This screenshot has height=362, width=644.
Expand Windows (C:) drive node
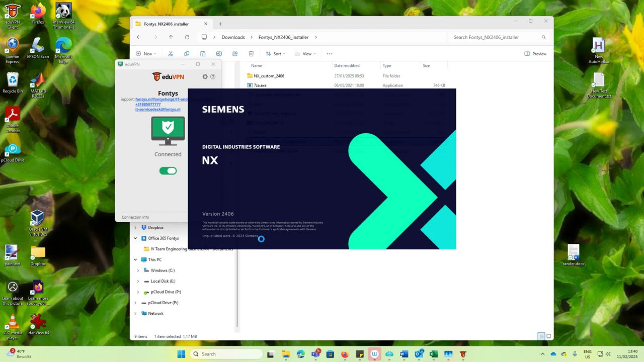(138, 270)
